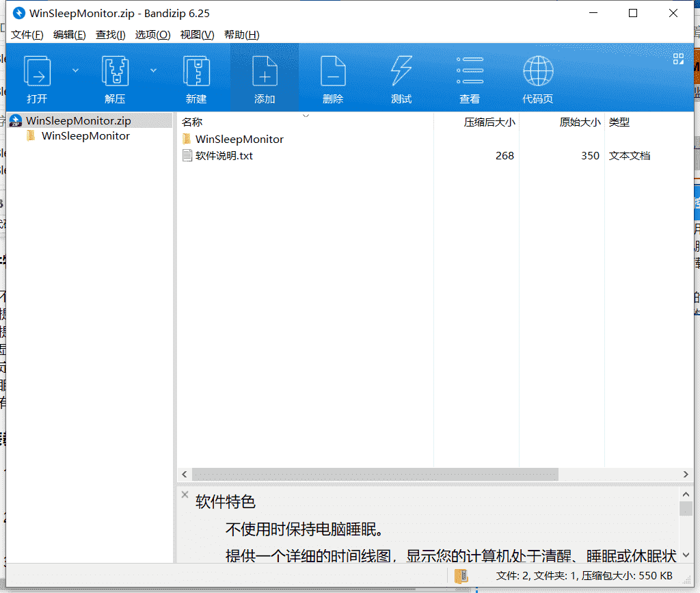
Task: Click the Bandizip title bar app icon
Action: [18, 13]
